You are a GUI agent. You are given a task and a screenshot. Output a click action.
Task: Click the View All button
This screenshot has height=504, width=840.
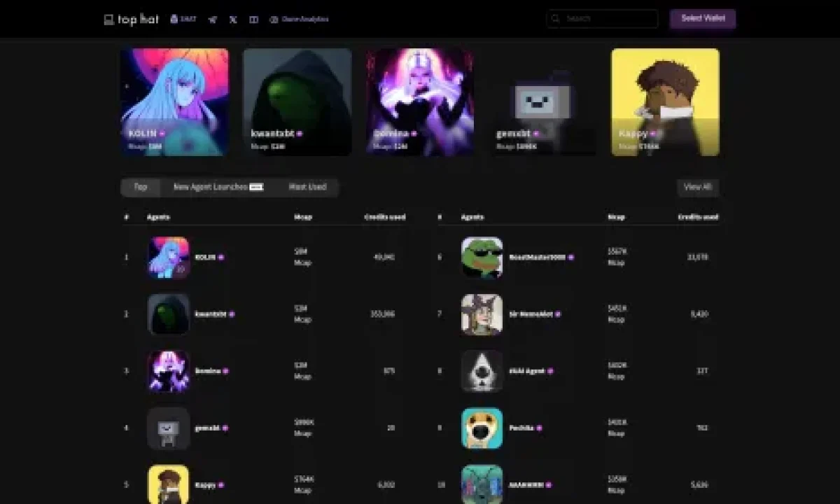point(697,187)
